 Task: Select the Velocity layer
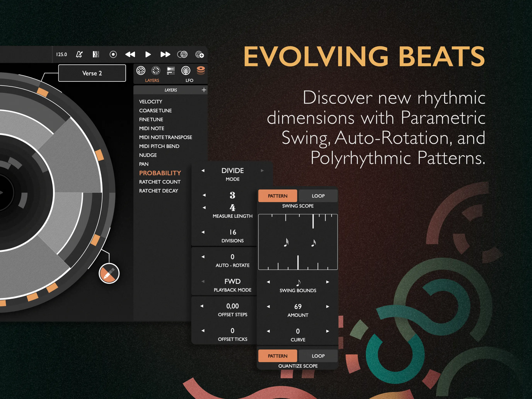pos(151,101)
